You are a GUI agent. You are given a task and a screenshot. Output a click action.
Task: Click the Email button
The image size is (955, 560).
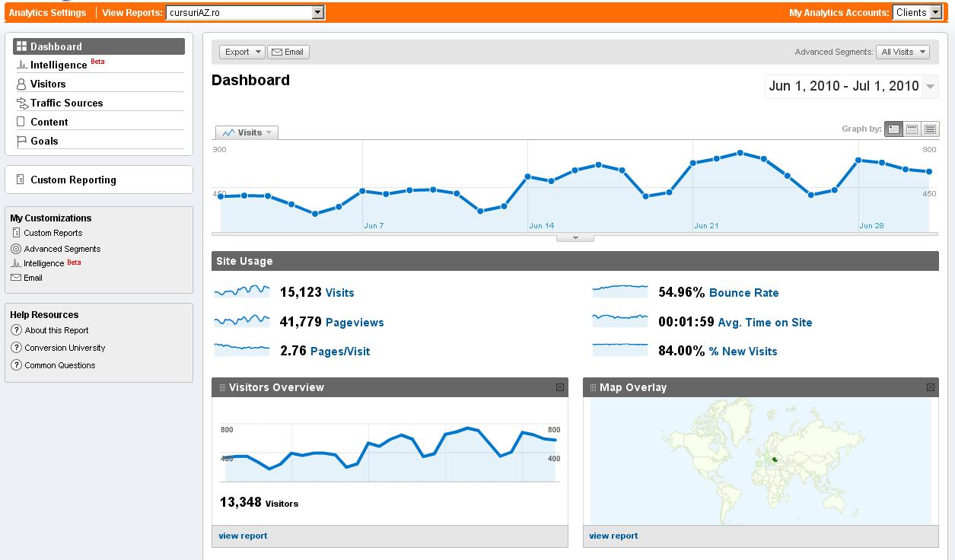288,52
